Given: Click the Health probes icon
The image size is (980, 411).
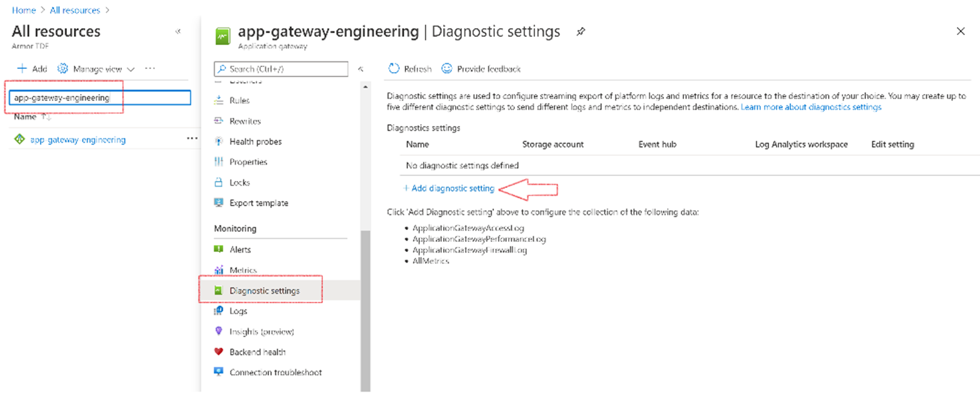Looking at the screenshot, I should coord(218,142).
